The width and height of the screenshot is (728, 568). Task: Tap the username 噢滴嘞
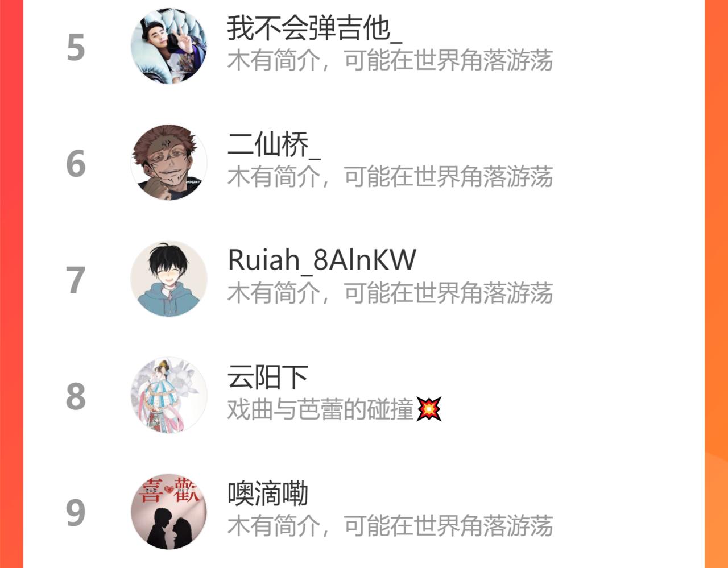point(268,493)
